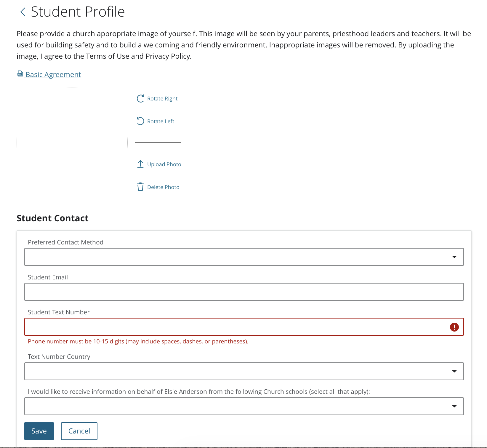Click the Upload Photo text link
Screen dimensions: 487x448
pyautogui.click(x=164, y=164)
